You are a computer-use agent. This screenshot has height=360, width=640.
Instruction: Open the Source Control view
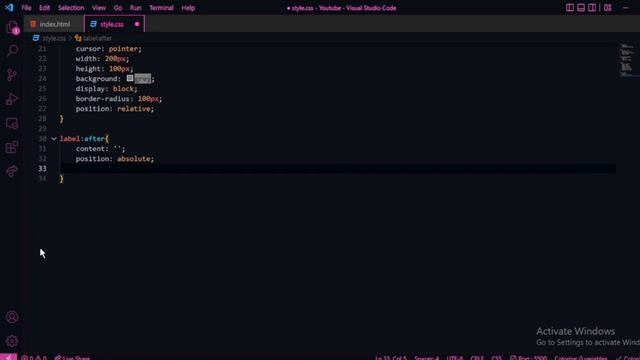pyautogui.click(x=12, y=75)
